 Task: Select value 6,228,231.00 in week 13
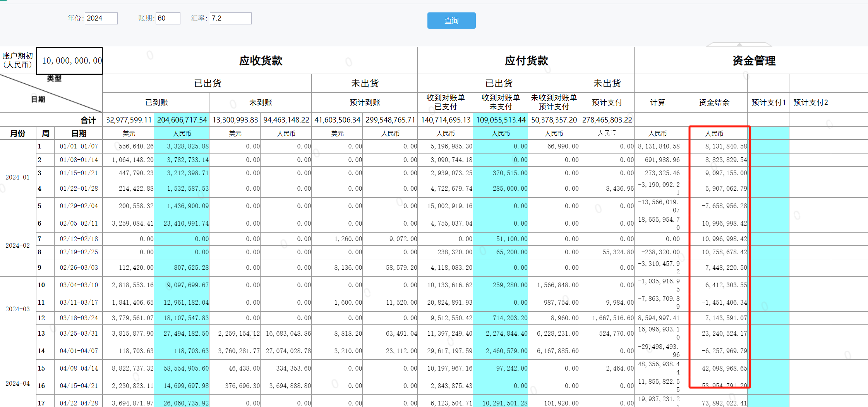pos(554,334)
